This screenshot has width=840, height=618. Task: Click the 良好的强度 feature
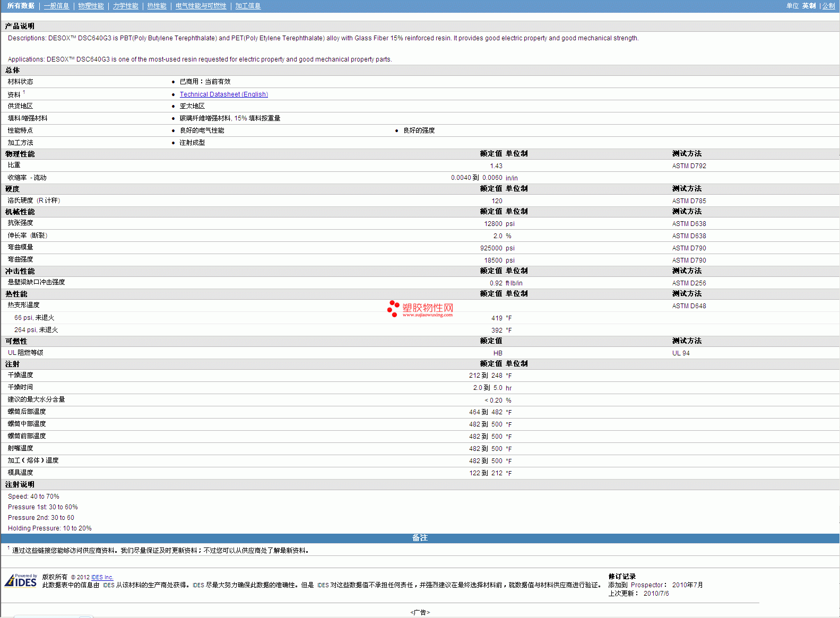click(419, 130)
